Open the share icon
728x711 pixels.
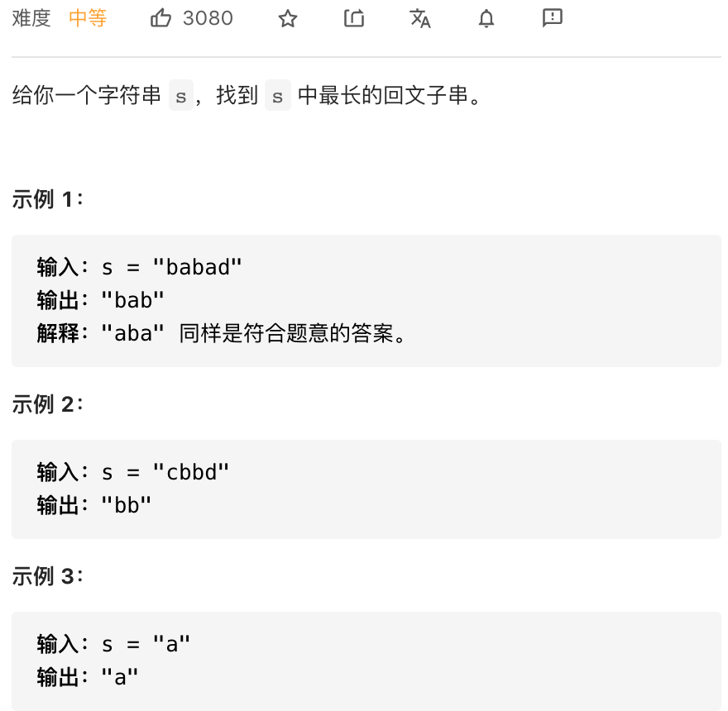pos(354,18)
